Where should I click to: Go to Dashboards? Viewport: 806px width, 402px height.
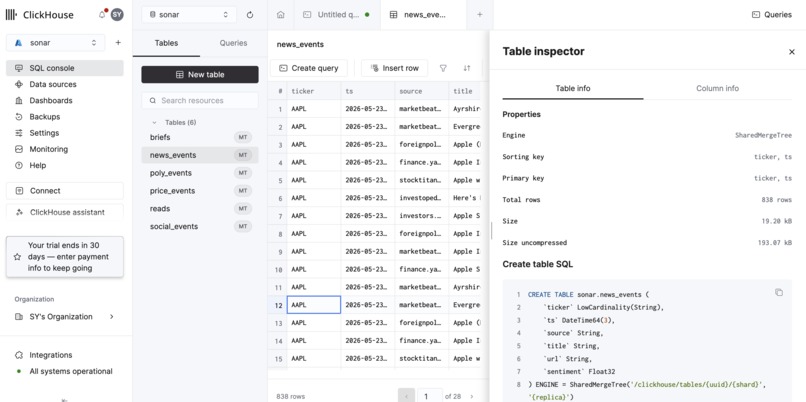(x=65, y=100)
